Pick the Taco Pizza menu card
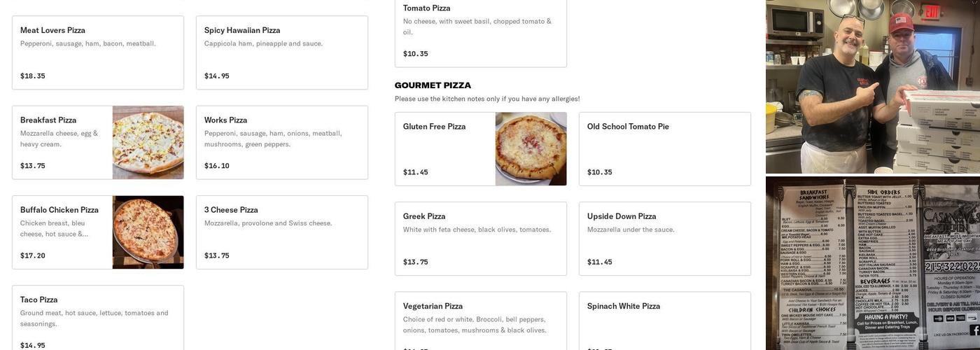Screen dimensions: 980x350 97,318
